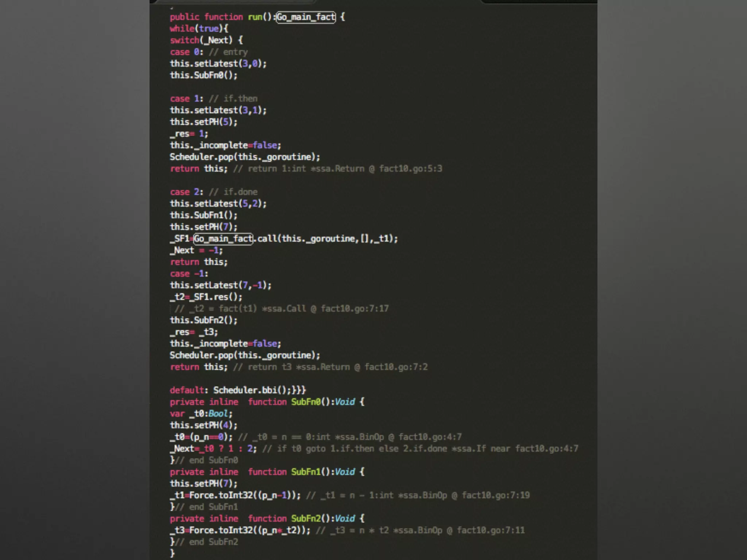
Task: Click the this.setPH(5) line
Action: [204, 122]
